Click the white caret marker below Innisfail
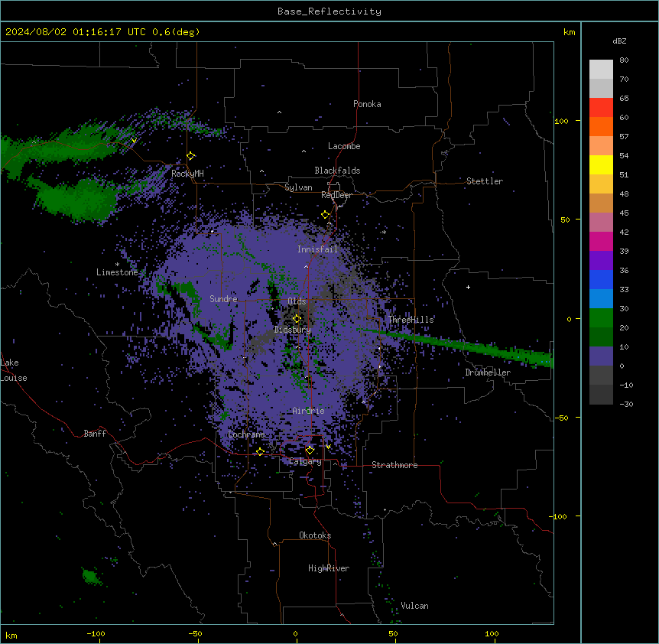Viewport: 659px width, 644px height. tap(306, 266)
